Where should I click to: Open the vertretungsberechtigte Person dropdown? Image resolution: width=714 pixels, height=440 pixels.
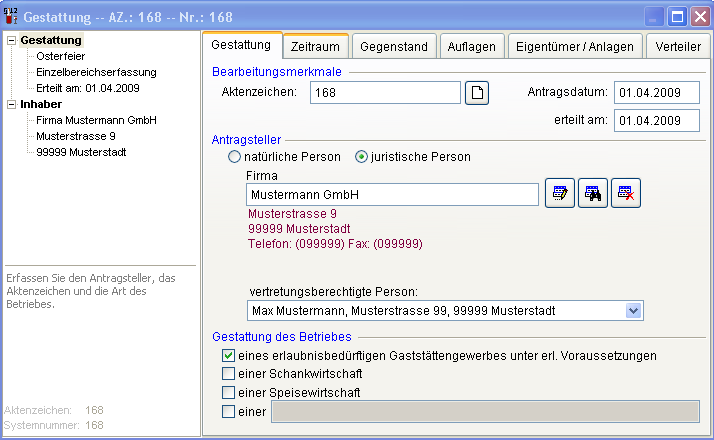tap(632, 311)
